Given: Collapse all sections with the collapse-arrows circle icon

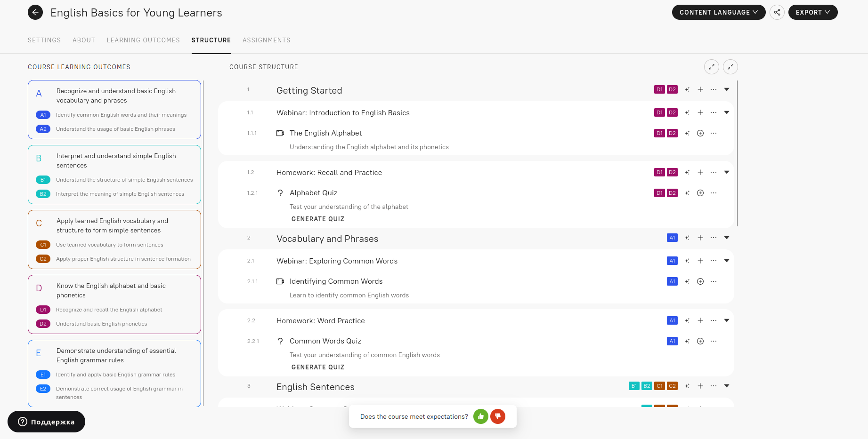Looking at the screenshot, I should 730,67.
